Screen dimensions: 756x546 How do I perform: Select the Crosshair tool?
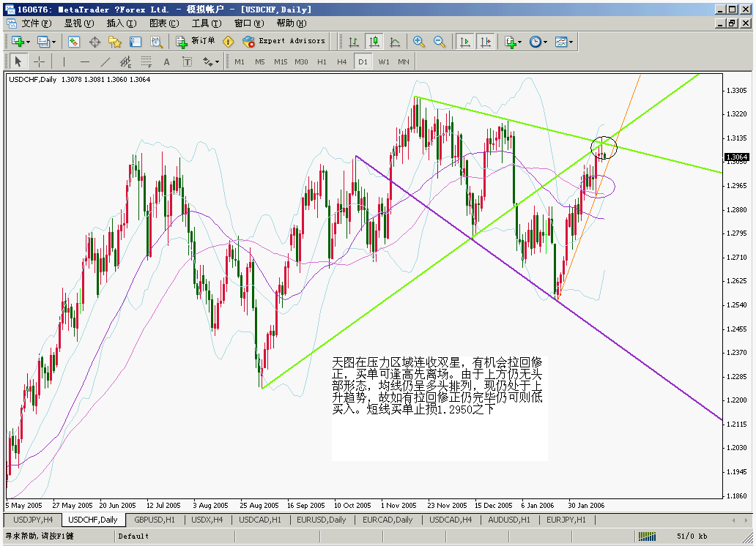point(39,61)
